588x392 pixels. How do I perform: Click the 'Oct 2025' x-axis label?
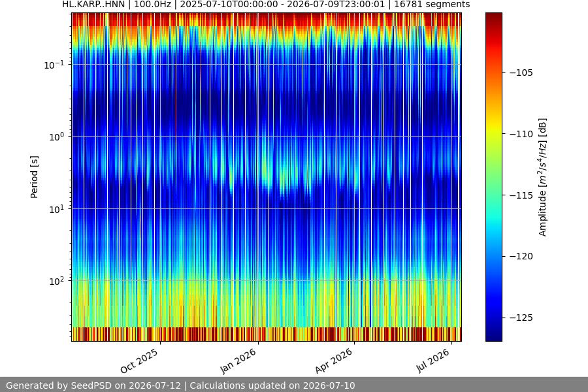[x=139, y=361]
